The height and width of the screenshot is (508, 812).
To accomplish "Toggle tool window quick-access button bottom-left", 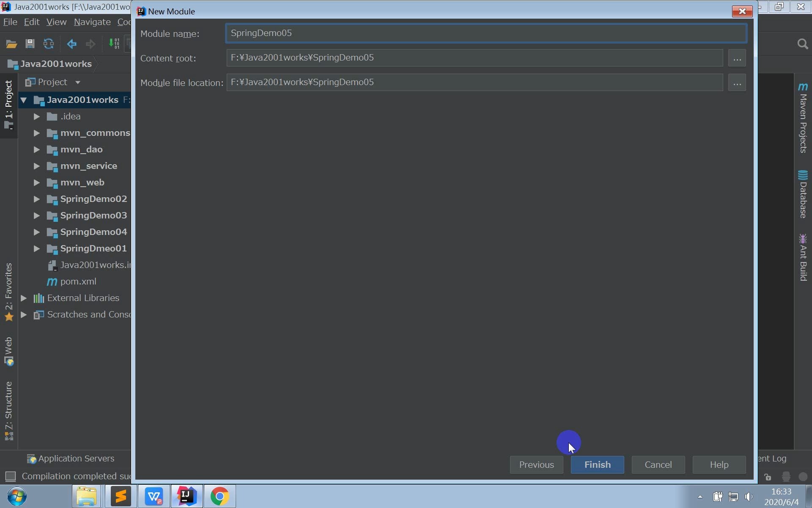I will [x=10, y=476].
